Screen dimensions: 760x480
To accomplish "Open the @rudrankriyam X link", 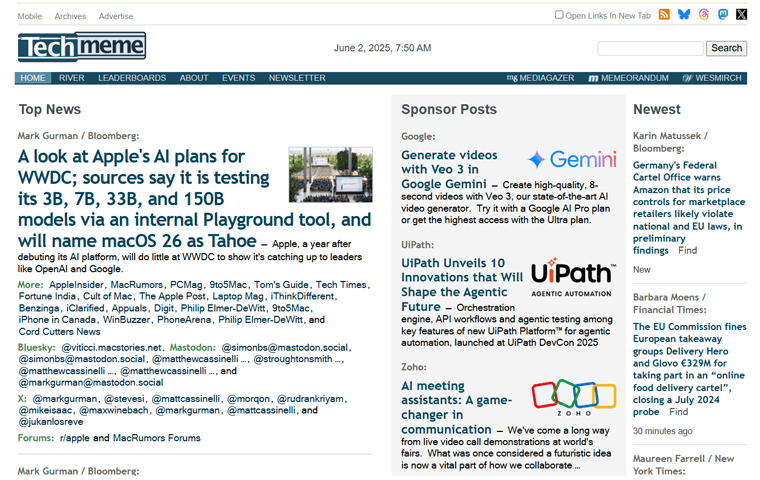I will (x=310, y=399).
